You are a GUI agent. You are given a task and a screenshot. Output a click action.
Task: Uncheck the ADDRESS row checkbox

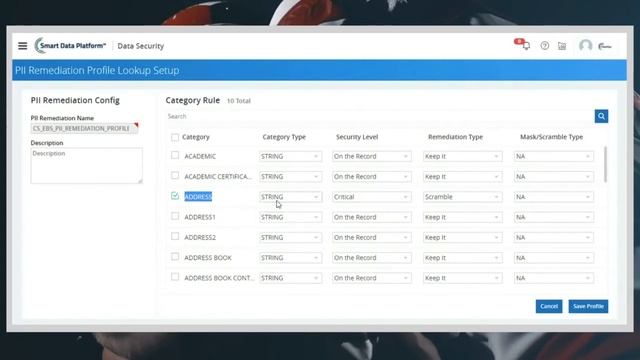(x=175, y=196)
